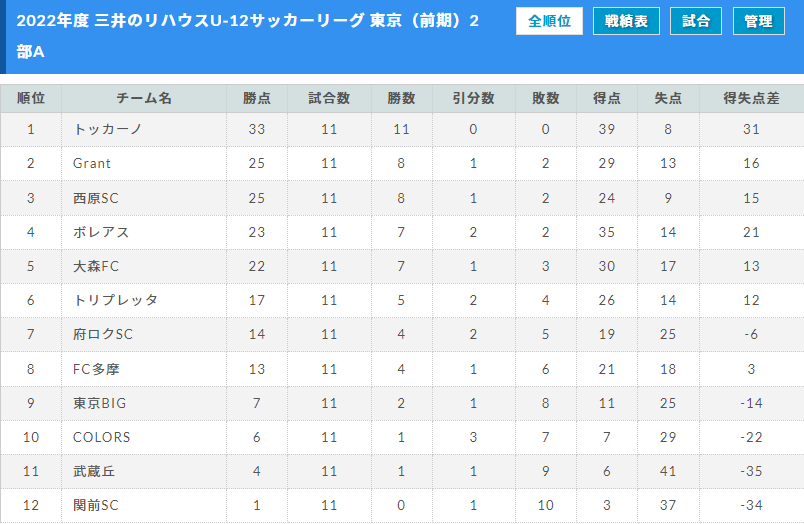Click the ボレアス team name

(x=101, y=232)
